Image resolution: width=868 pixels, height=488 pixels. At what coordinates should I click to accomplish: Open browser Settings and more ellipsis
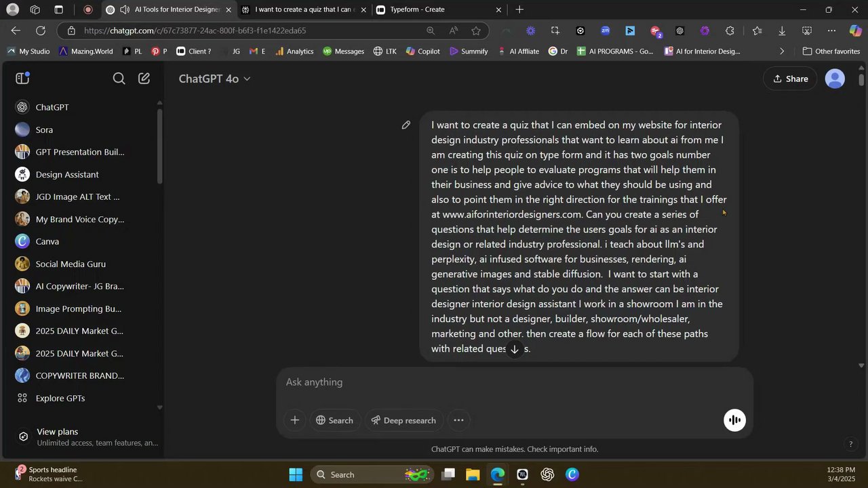[832, 30]
